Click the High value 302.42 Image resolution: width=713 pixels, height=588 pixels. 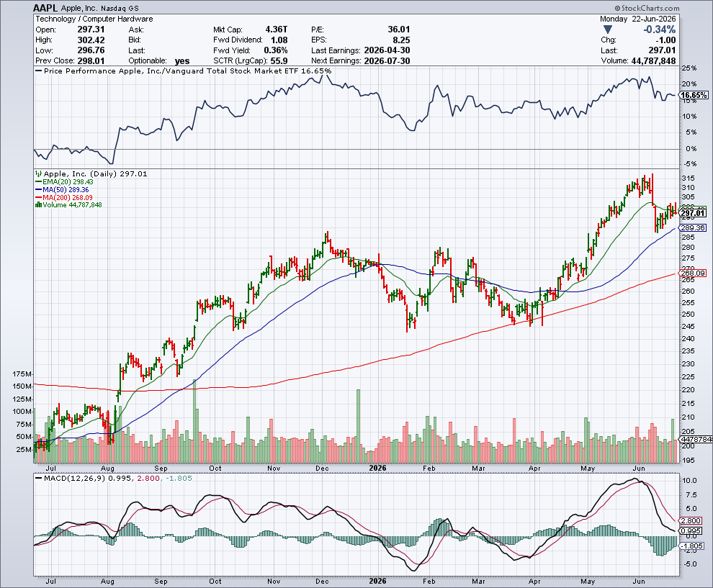pyautogui.click(x=91, y=40)
